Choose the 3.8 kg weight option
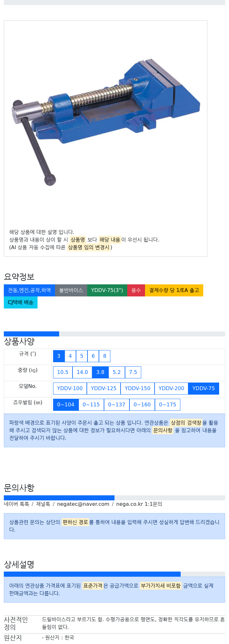This screenshot has height=644, width=229. point(100,372)
